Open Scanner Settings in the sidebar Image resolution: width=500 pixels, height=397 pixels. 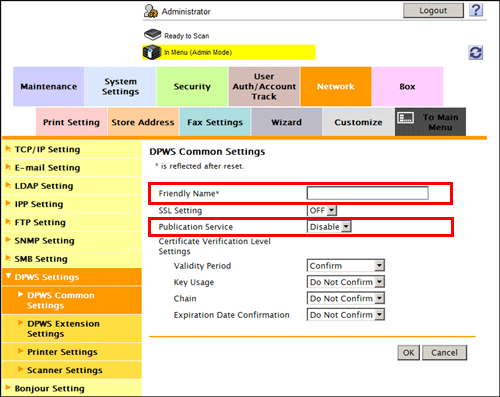tap(65, 370)
